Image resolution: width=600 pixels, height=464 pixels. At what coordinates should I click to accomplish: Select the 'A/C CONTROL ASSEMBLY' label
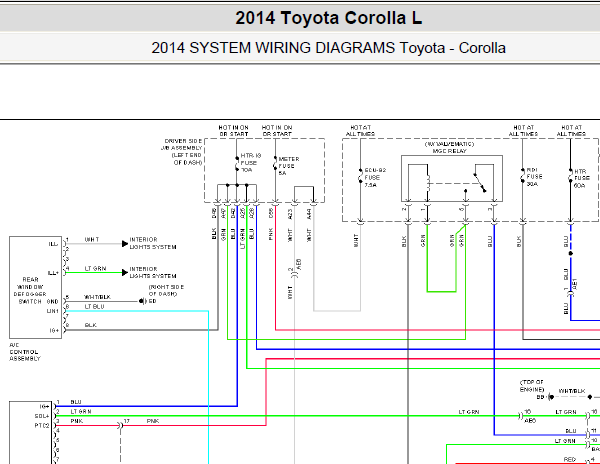(x=24, y=352)
